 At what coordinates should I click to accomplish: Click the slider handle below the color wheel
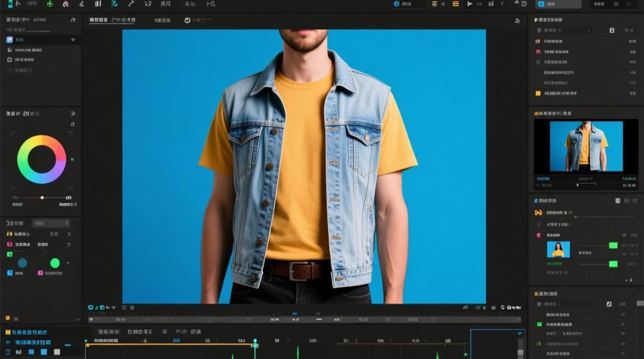click(x=42, y=197)
